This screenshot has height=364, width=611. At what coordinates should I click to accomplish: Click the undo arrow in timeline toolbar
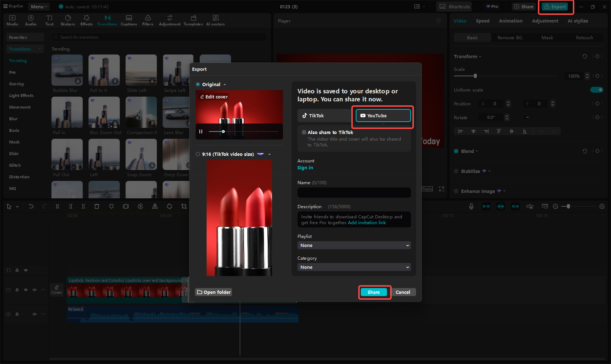click(x=31, y=206)
